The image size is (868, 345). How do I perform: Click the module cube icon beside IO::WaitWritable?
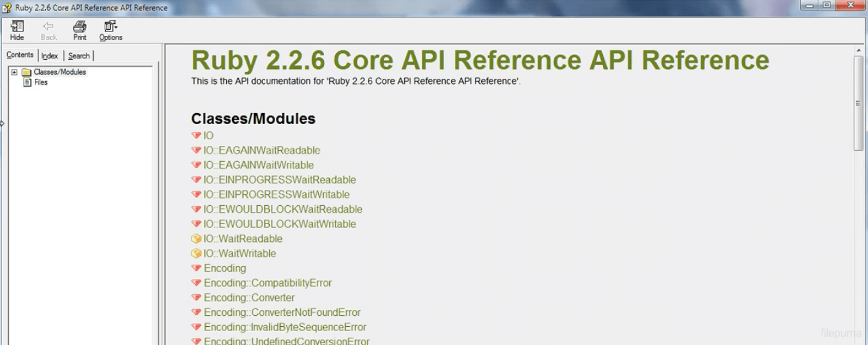(x=196, y=253)
